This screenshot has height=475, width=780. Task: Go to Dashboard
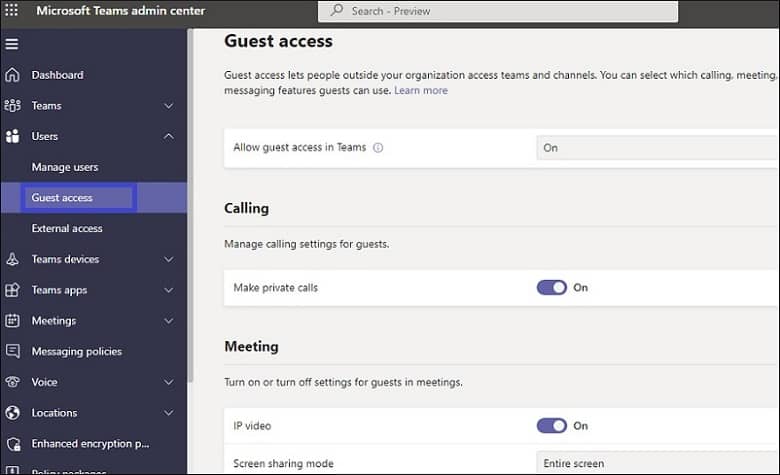tap(57, 75)
